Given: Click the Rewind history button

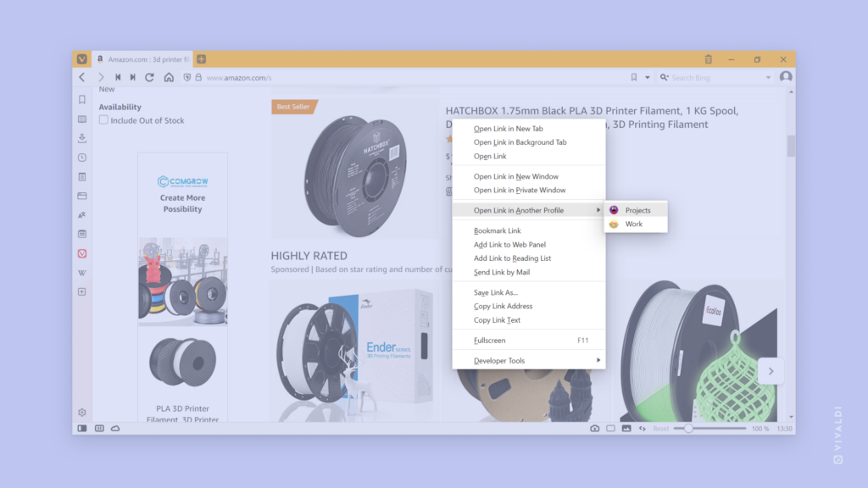Looking at the screenshot, I should (118, 77).
